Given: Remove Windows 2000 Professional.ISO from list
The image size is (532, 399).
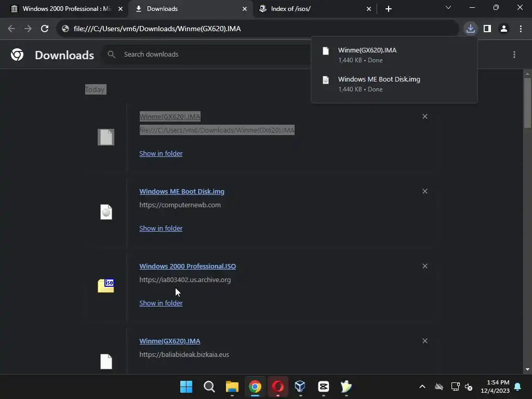Looking at the screenshot, I should 425,266.
